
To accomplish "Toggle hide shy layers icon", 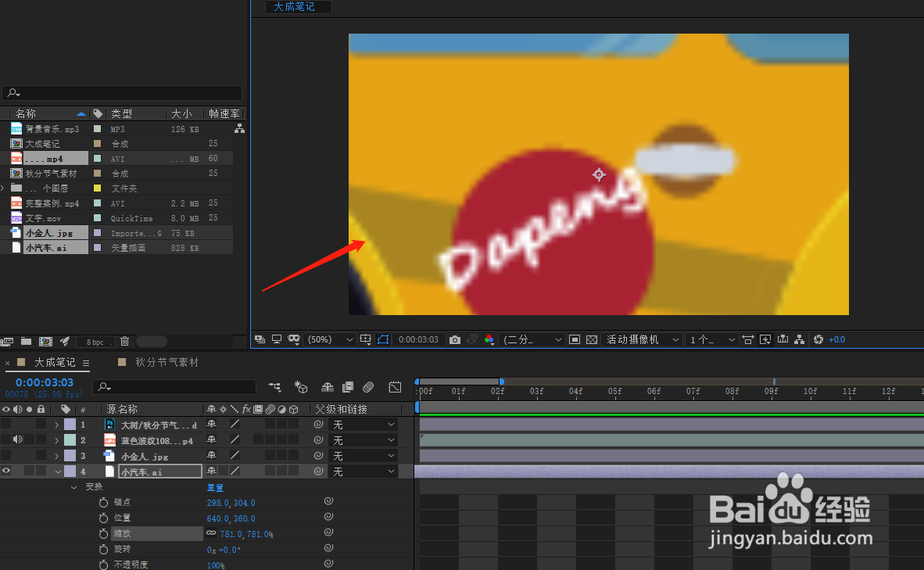I will tap(327, 387).
